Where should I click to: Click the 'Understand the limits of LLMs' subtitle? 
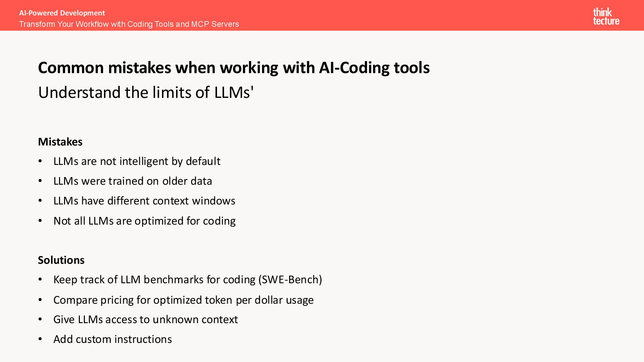tap(146, 93)
